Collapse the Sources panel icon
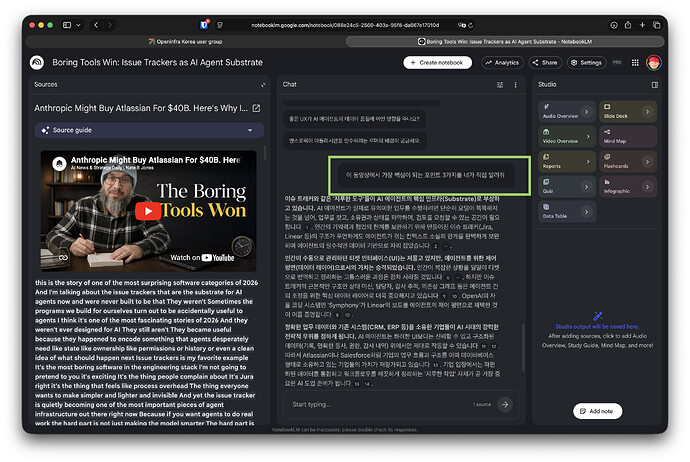This screenshot has width=690, height=462. [263, 84]
